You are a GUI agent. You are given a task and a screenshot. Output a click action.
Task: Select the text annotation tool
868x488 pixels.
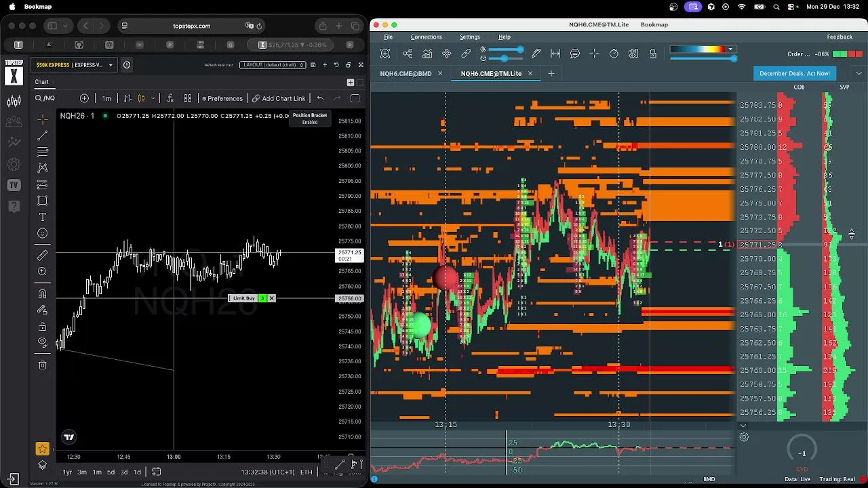coord(42,217)
